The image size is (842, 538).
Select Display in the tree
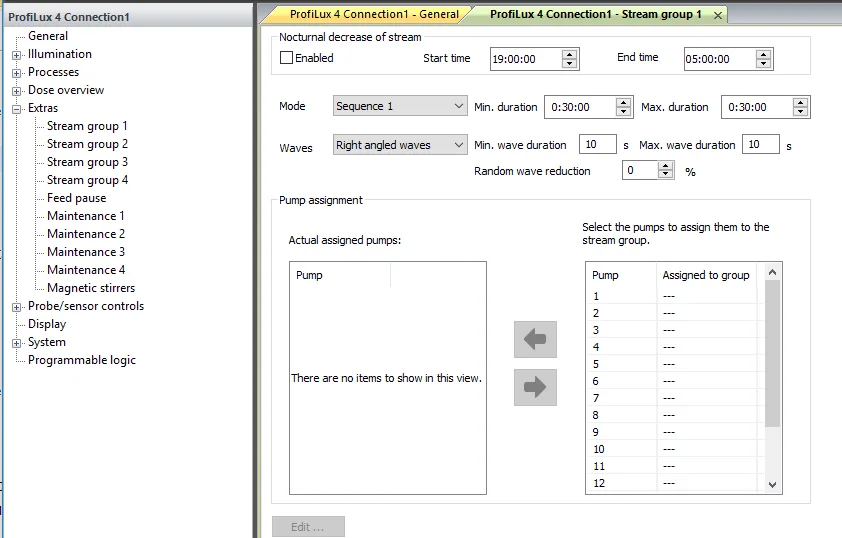[47, 324]
